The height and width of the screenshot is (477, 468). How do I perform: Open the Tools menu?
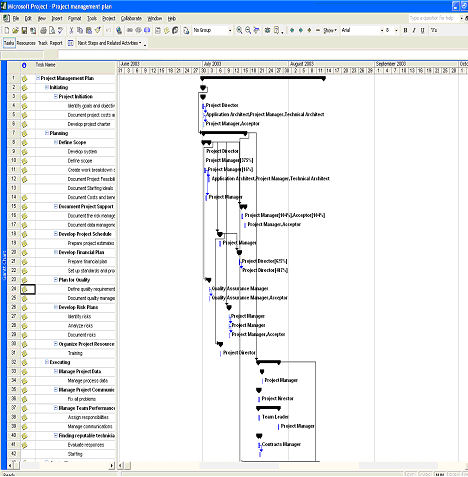click(92, 18)
